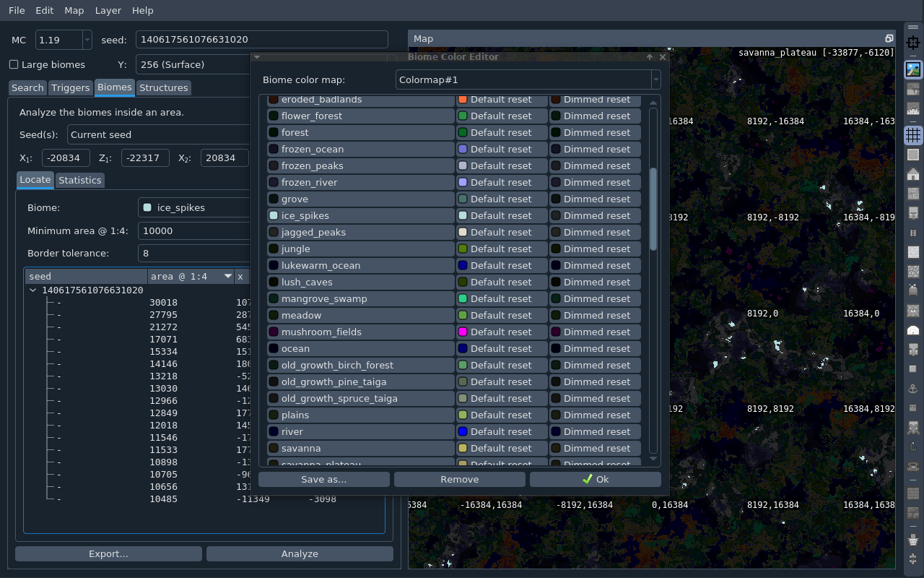Open the Biome ice_spikes combo box
Viewport: 924px width, 578px height.
[194, 207]
